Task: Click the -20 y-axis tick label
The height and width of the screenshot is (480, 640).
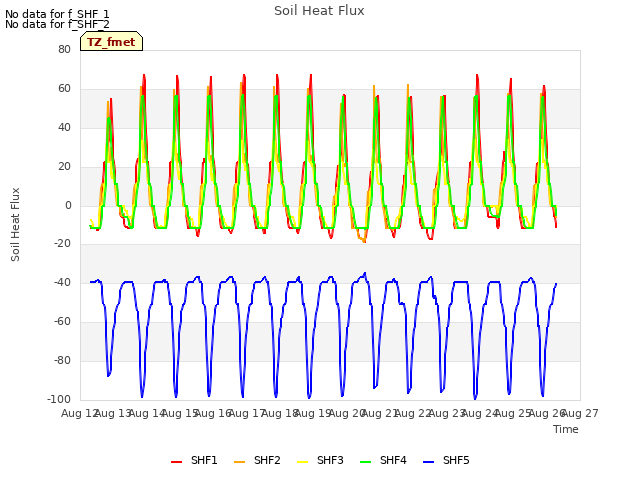Action: point(62,243)
